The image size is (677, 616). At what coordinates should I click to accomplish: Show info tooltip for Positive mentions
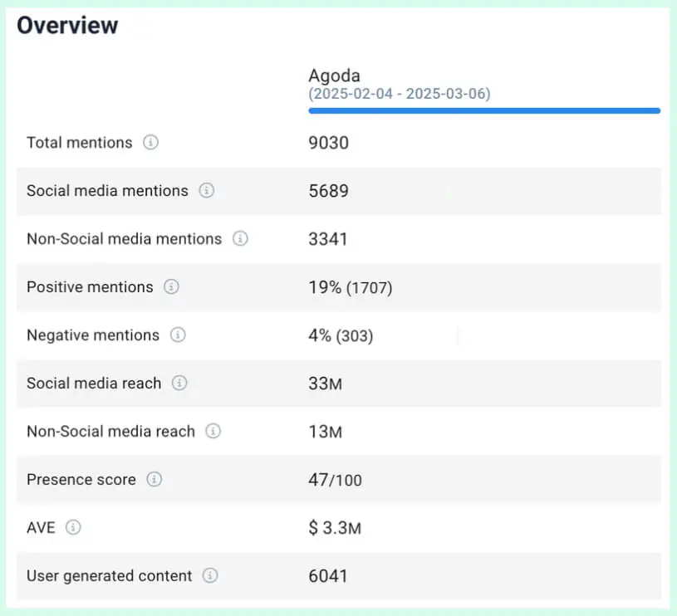click(171, 286)
